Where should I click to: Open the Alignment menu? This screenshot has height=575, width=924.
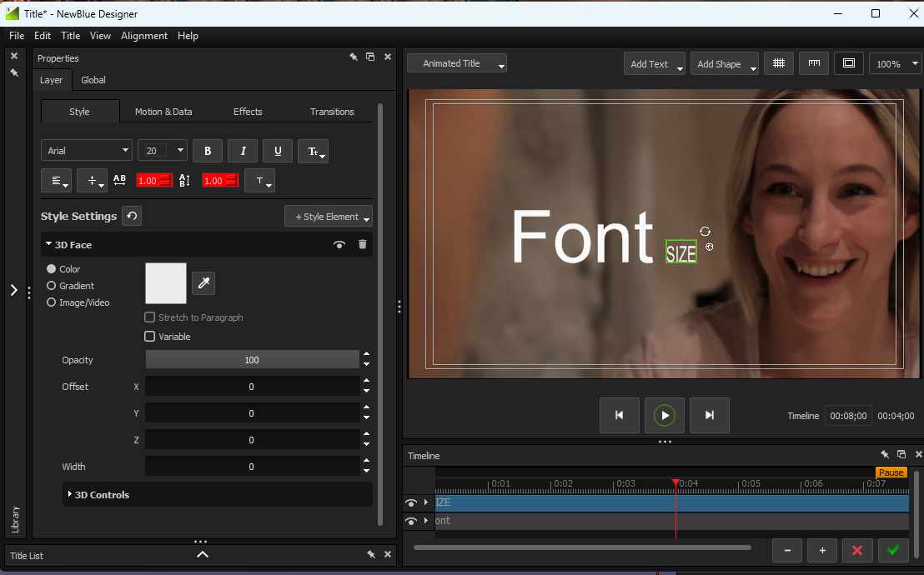tap(143, 35)
